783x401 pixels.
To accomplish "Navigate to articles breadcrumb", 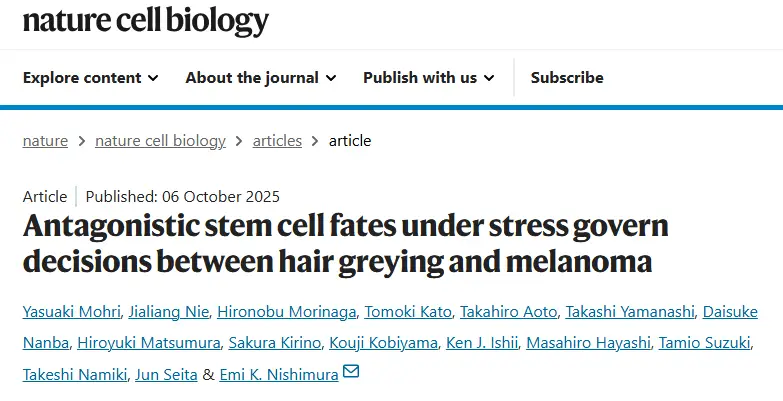I will (x=277, y=141).
